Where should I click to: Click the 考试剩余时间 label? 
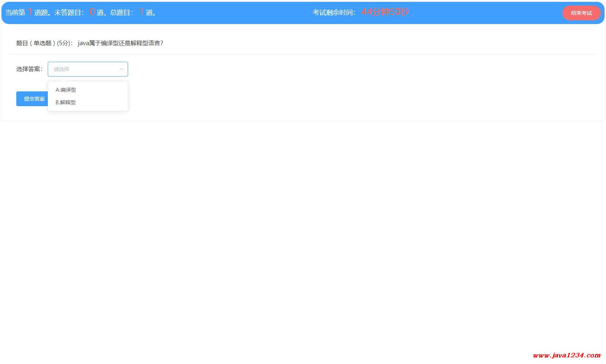coord(335,13)
